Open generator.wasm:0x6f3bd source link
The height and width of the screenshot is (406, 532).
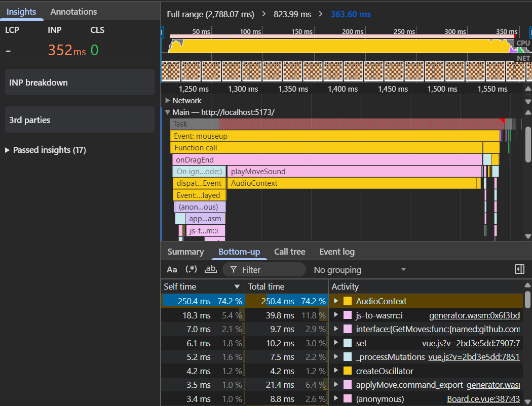pos(474,315)
